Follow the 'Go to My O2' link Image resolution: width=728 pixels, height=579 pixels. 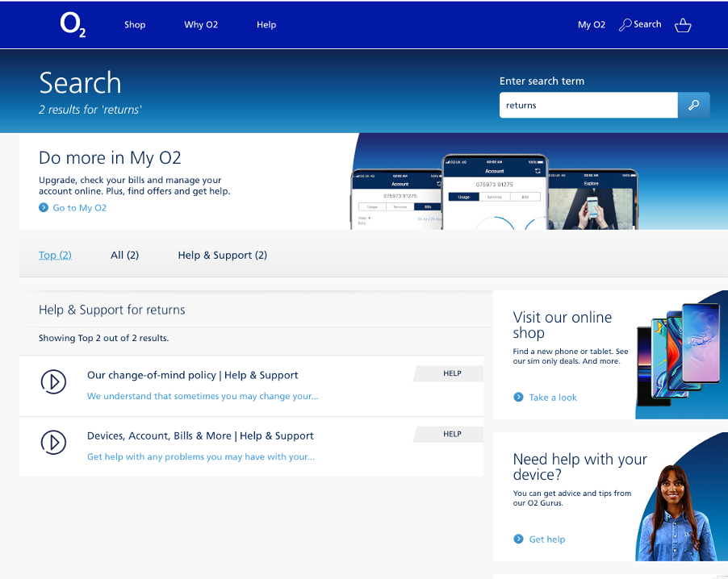79,208
